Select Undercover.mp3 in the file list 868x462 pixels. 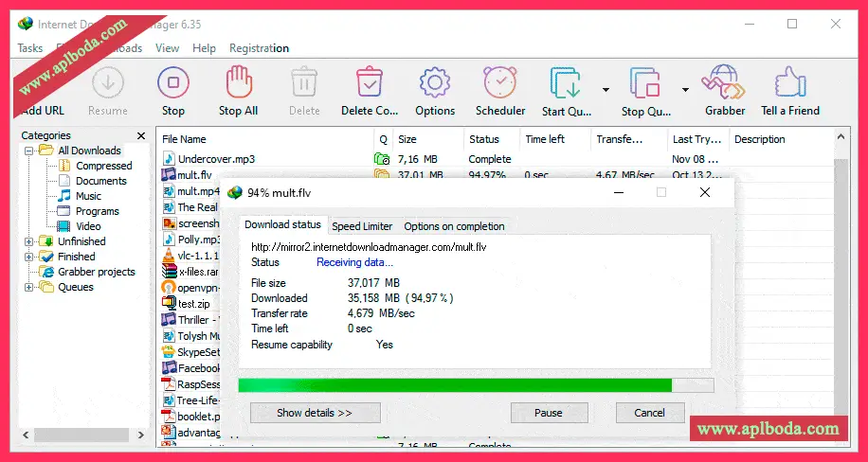tap(216, 159)
